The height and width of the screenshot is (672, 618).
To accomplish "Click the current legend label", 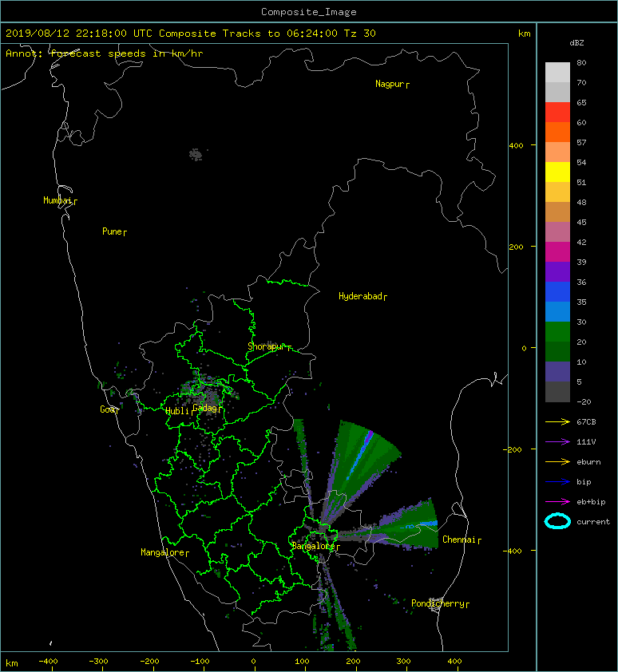I will [593, 522].
